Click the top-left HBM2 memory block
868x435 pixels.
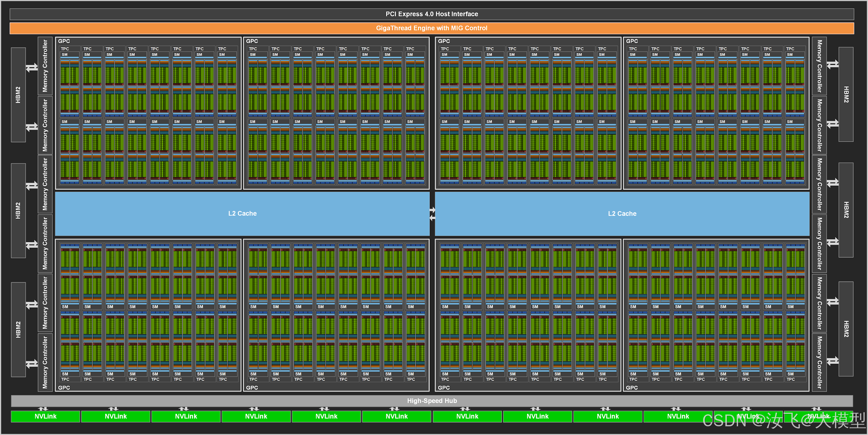(x=18, y=95)
